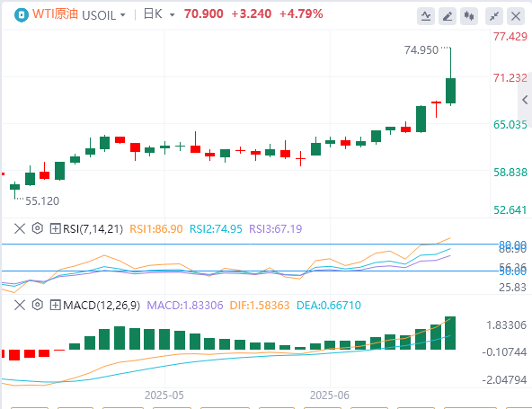This screenshot has width=532, height=409.
Task: Close the chart with top X button
Action: tap(516, 16)
